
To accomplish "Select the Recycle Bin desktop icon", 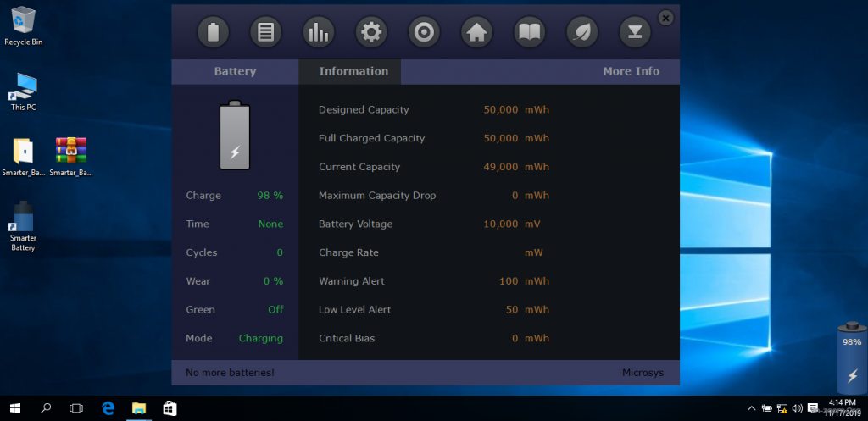I will coord(23,26).
